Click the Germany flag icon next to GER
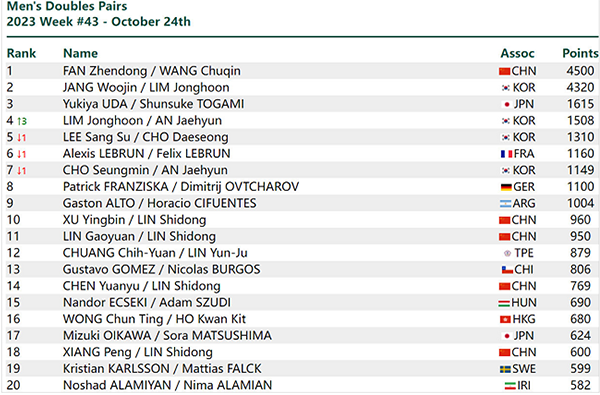600x395 pixels. pos(506,187)
